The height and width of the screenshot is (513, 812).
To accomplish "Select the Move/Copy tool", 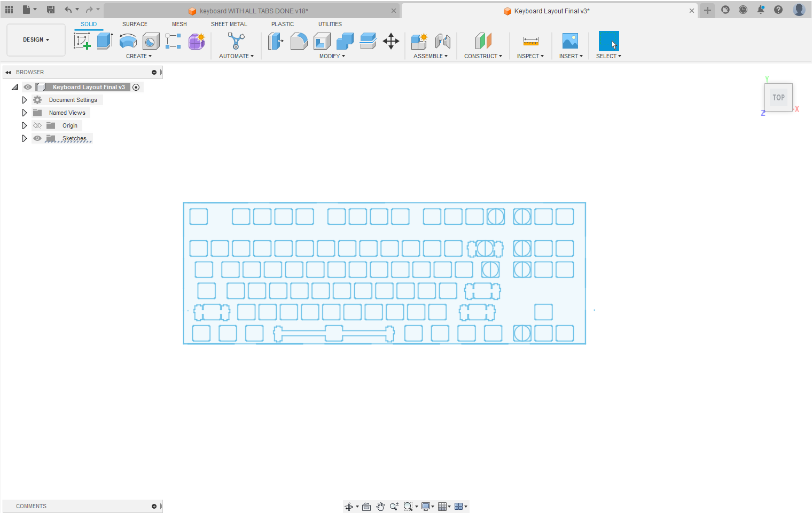I will click(x=391, y=41).
